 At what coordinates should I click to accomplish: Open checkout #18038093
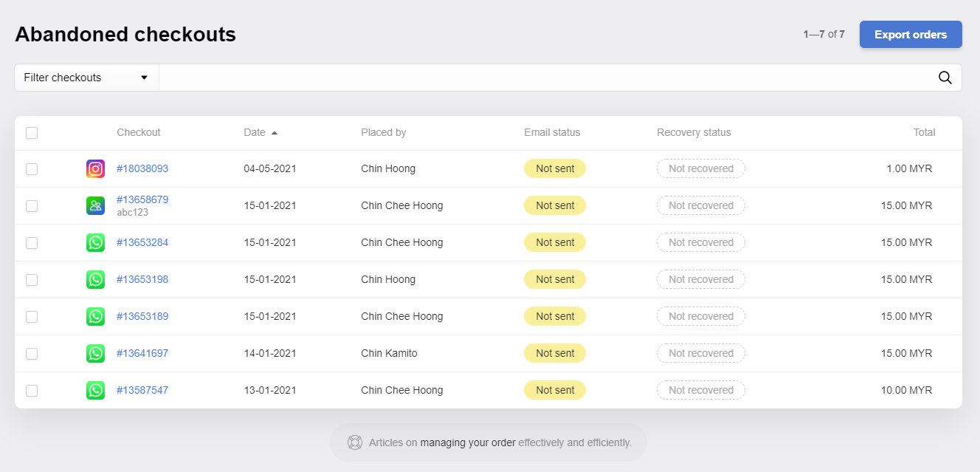[x=142, y=168]
